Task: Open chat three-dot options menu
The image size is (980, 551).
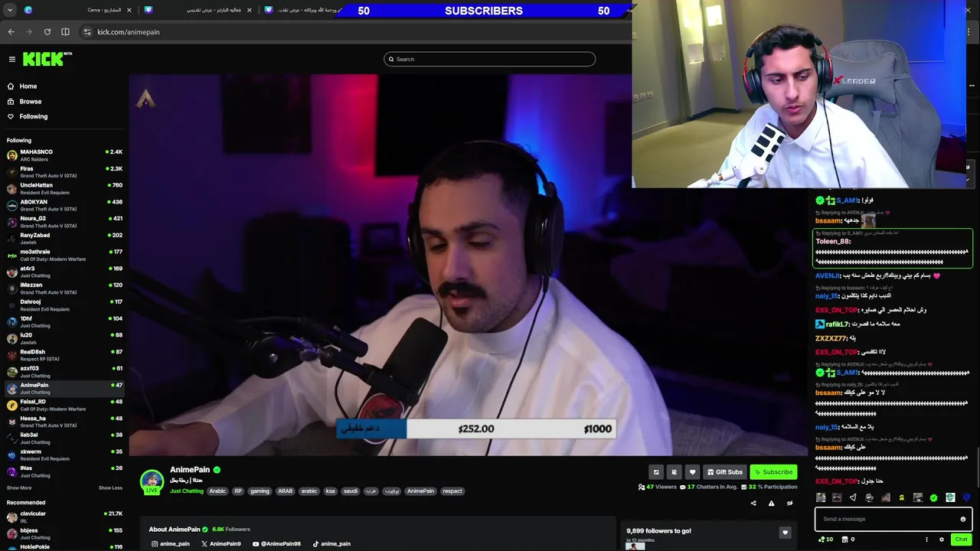Action: [926, 540]
